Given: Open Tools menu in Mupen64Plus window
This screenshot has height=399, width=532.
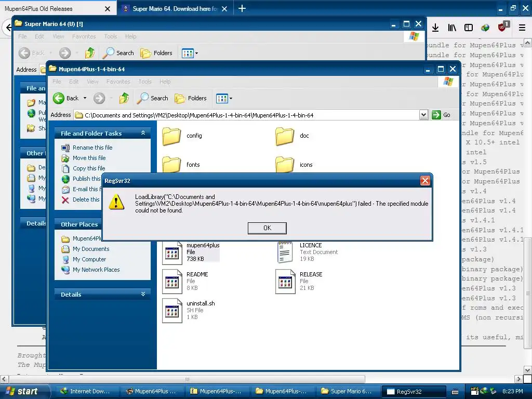Looking at the screenshot, I should pos(145,82).
